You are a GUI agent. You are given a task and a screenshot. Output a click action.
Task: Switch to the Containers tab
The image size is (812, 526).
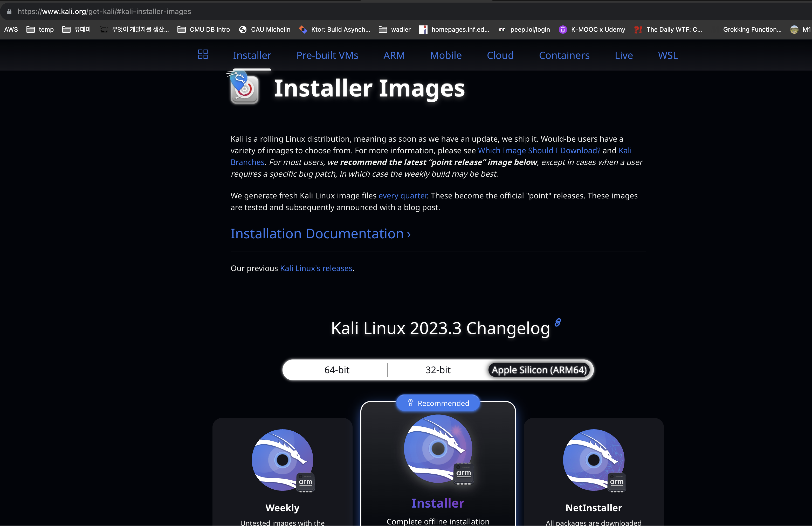[x=564, y=55]
